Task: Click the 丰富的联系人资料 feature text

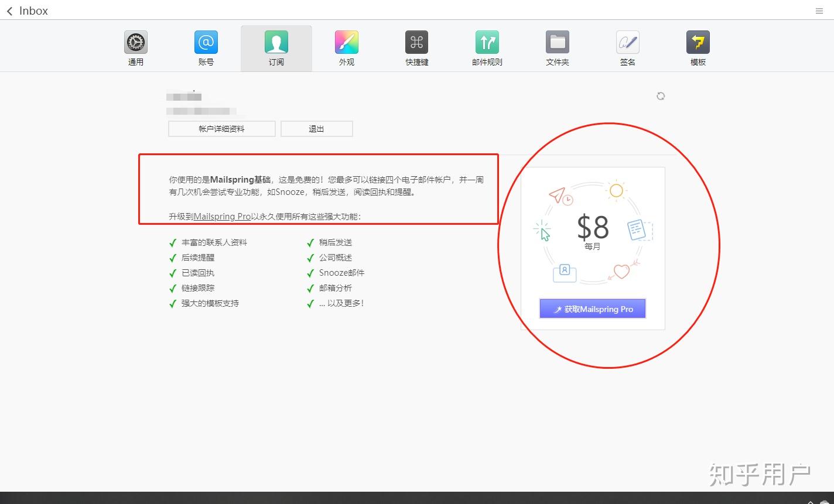Action: (214, 242)
